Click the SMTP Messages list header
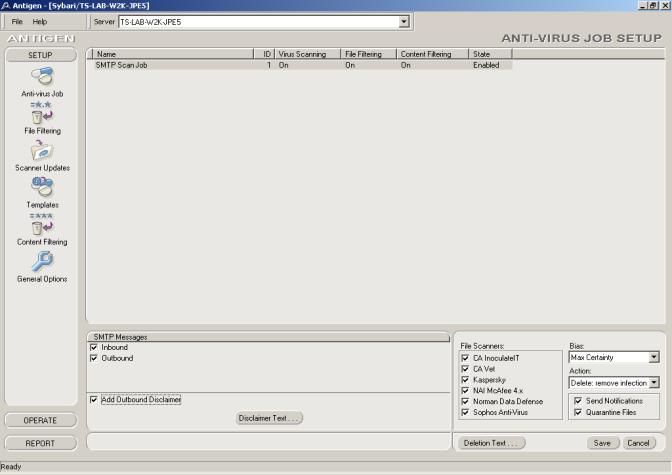Screen dimensions: 672x475 269,337
